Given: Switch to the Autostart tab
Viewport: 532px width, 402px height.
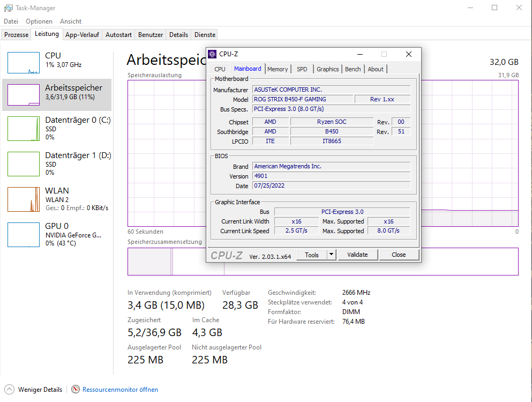Looking at the screenshot, I should 118,35.
